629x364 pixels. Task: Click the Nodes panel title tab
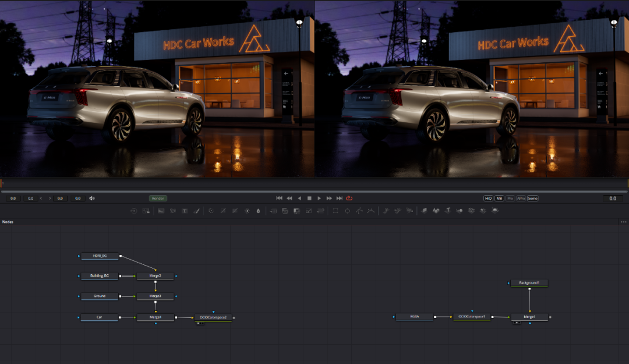8,222
